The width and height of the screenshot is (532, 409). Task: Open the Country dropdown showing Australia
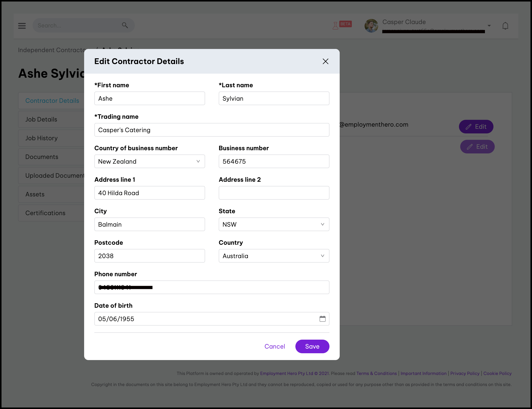[x=274, y=256]
